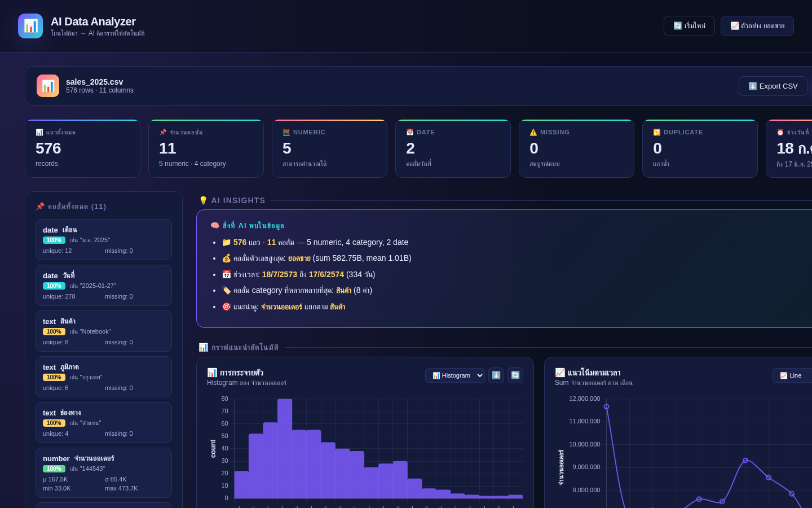Open the Histogram chart type dropdown

click(x=455, y=375)
